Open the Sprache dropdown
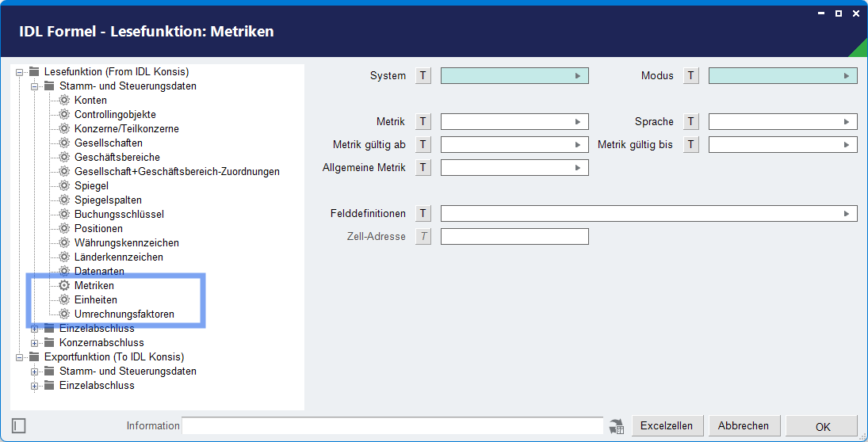This screenshot has width=868, height=442. click(846, 122)
